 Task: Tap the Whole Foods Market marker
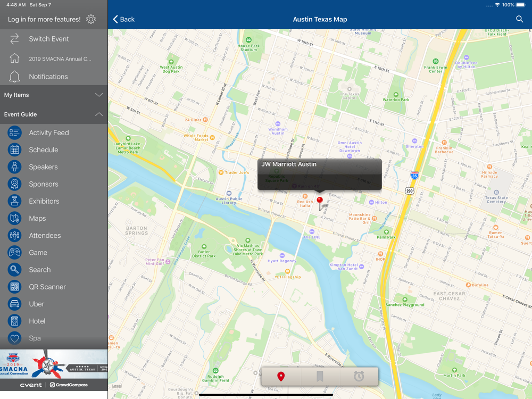click(x=212, y=137)
